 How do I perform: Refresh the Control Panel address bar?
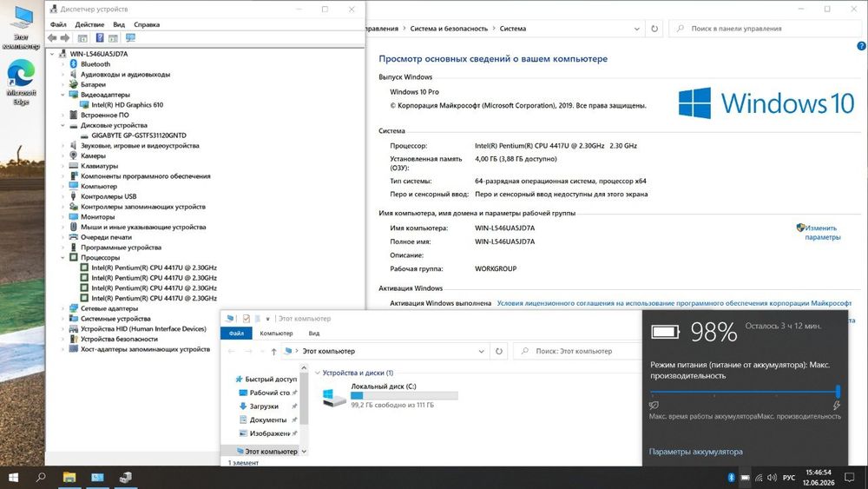[x=654, y=29]
